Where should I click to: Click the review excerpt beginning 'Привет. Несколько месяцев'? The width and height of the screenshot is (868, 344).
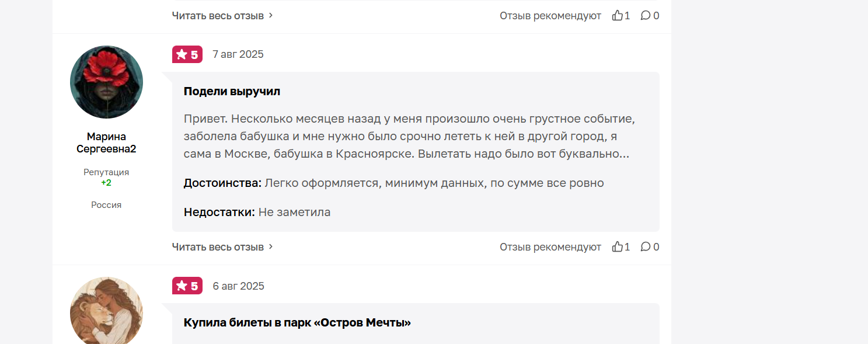point(409,137)
